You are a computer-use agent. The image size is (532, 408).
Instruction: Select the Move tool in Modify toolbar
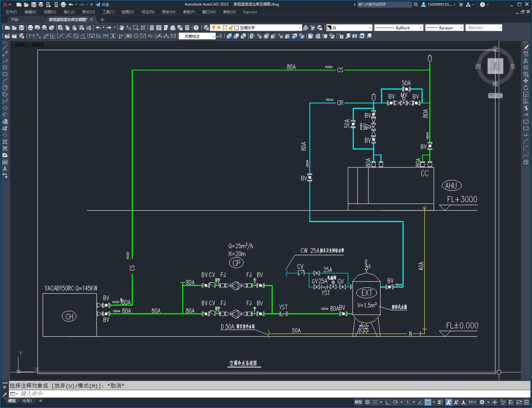coord(526,81)
